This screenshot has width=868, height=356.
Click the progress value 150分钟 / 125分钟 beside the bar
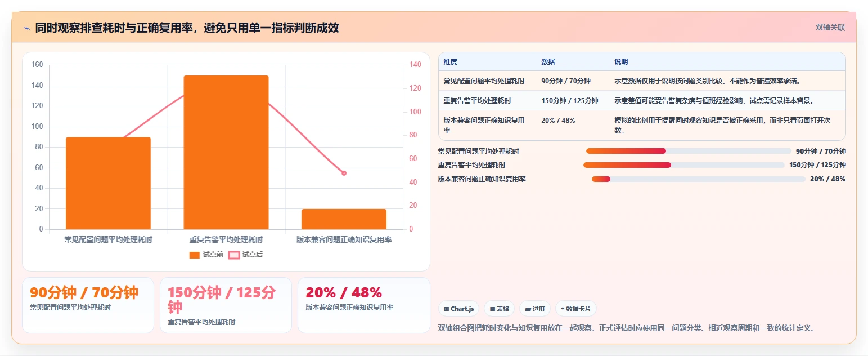pyautogui.click(x=817, y=165)
